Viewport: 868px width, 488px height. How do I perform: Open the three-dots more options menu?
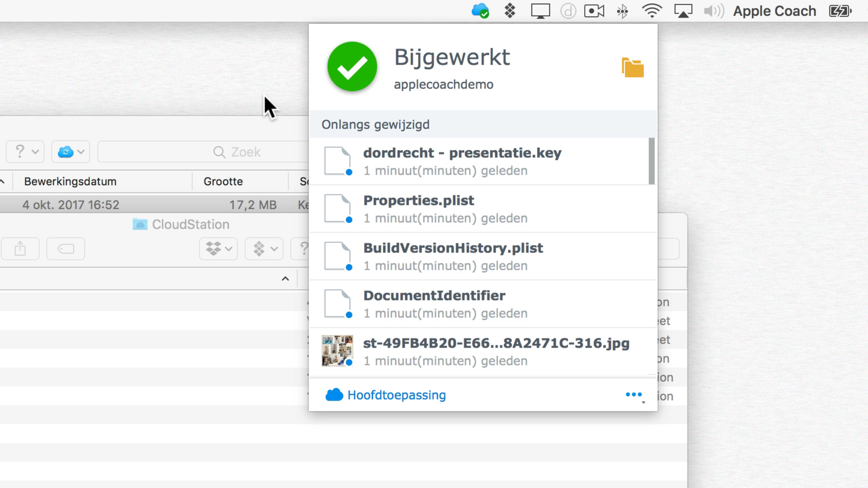click(634, 395)
